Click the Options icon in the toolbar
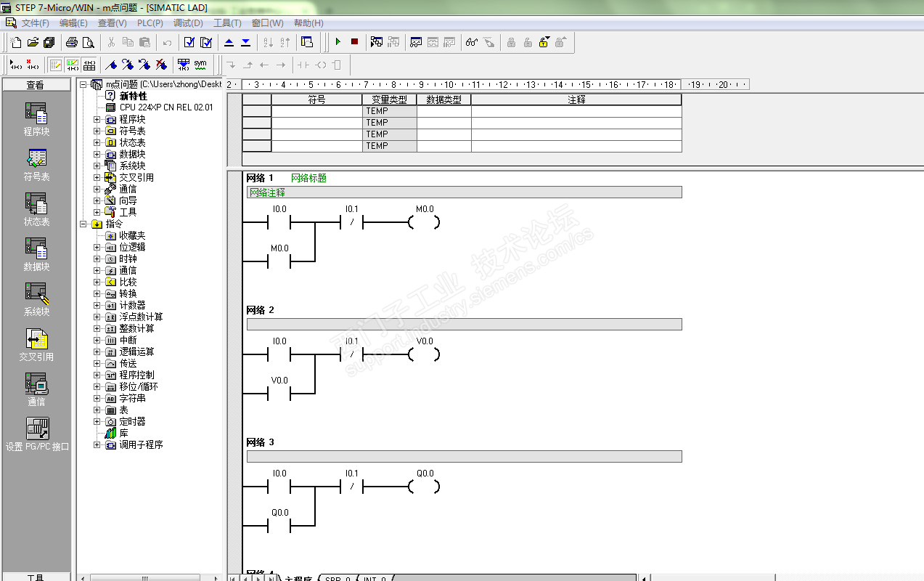 pyautogui.click(x=307, y=42)
